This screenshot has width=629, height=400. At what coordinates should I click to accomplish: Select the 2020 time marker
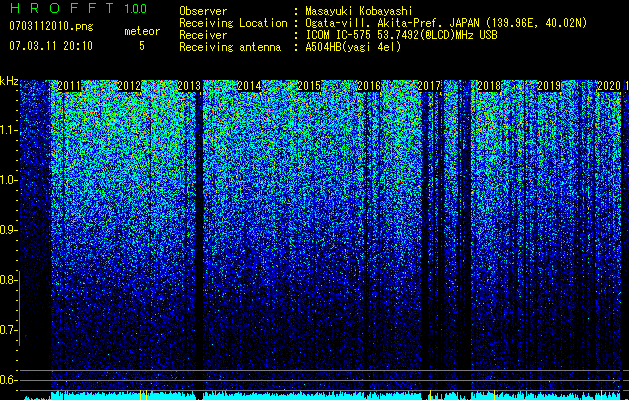(609, 86)
